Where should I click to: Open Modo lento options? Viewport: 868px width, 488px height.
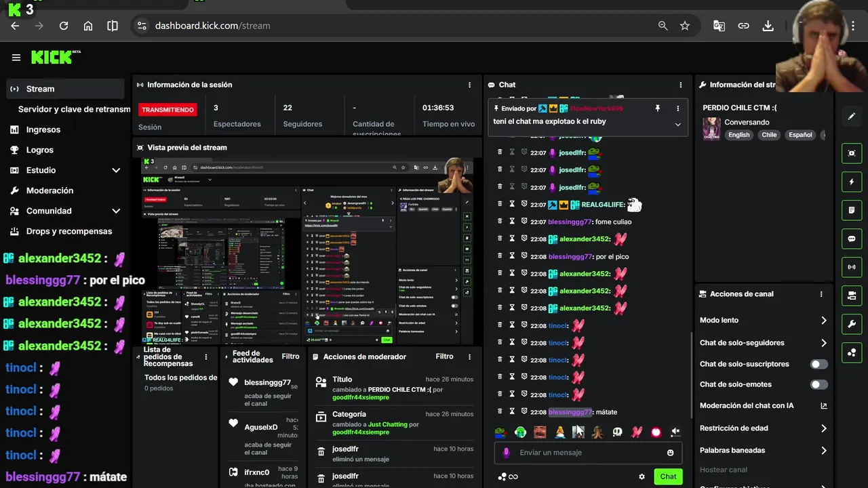coord(764,320)
